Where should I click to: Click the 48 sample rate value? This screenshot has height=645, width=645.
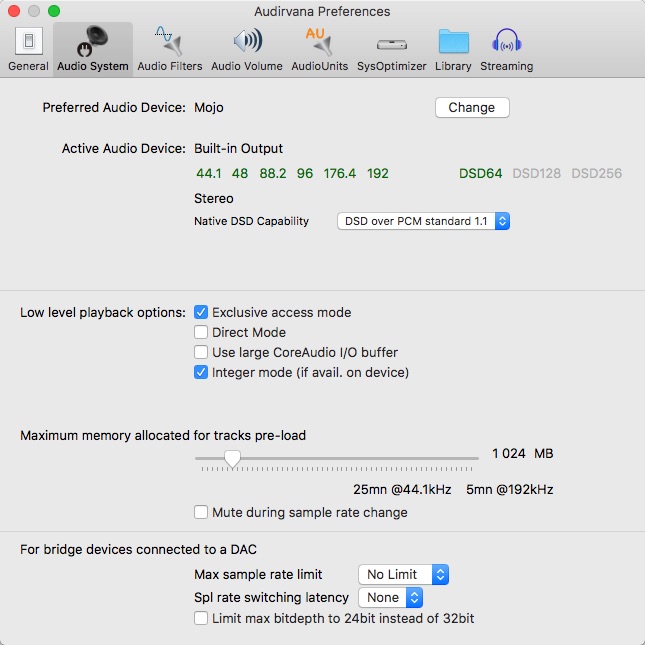click(240, 174)
